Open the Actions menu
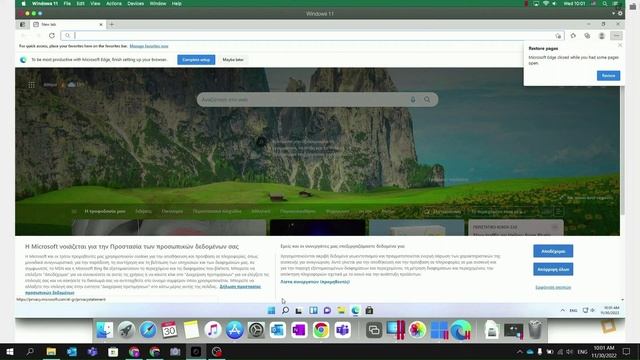640x360 pixels. click(x=114, y=3)
